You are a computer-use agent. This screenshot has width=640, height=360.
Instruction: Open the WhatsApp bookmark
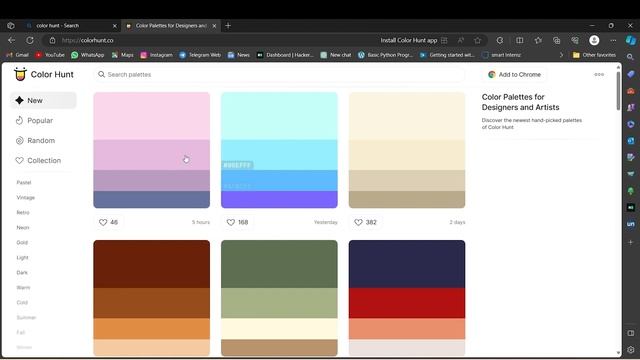88,55
